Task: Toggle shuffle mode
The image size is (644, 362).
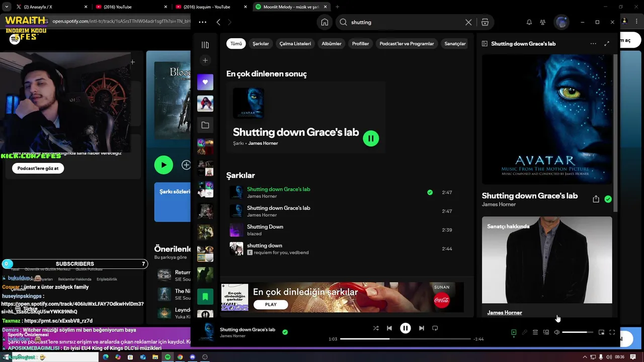Action: coord(375,328)
